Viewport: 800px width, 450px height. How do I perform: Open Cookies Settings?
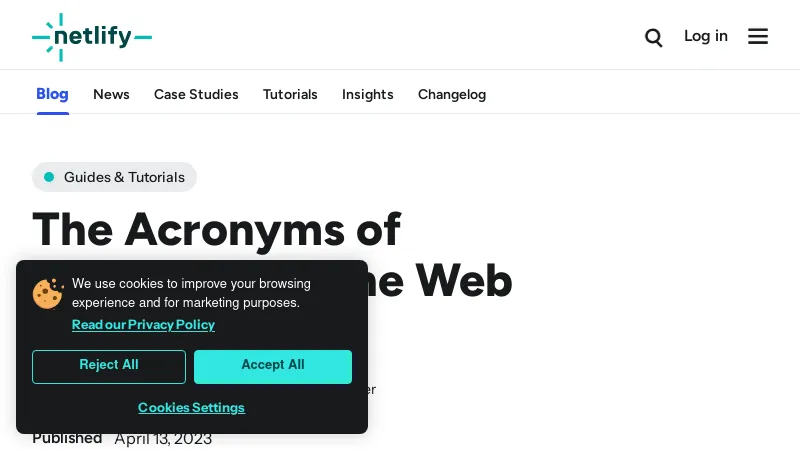(x=191, y=407)
